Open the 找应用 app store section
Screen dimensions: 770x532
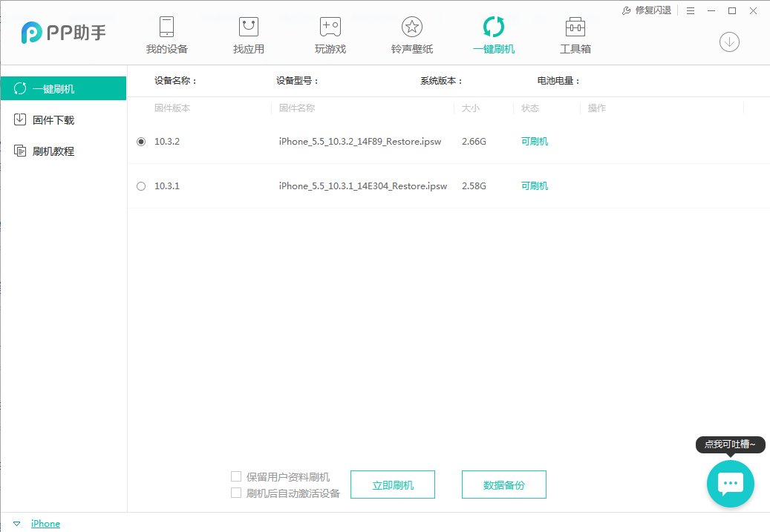(248, 33)
